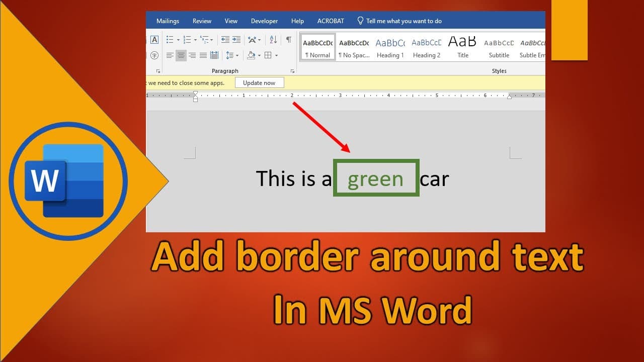Expand the multilevel list dropdown arrow
Viewport: 644px width, 362px height.
click(212, 40)
